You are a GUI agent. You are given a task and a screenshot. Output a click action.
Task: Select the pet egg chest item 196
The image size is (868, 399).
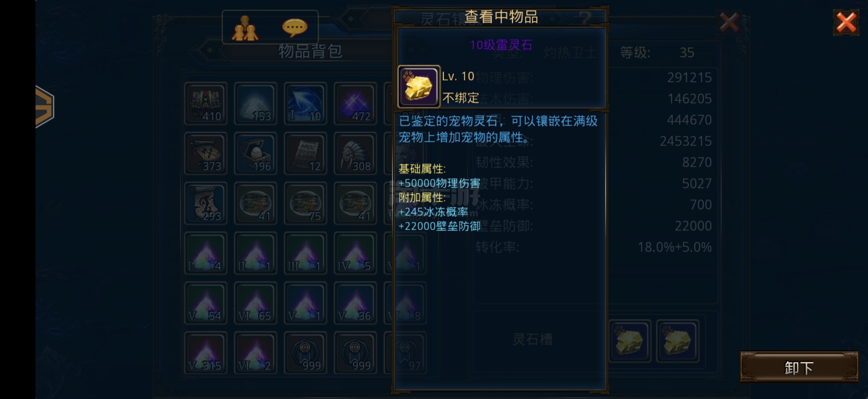256,153
